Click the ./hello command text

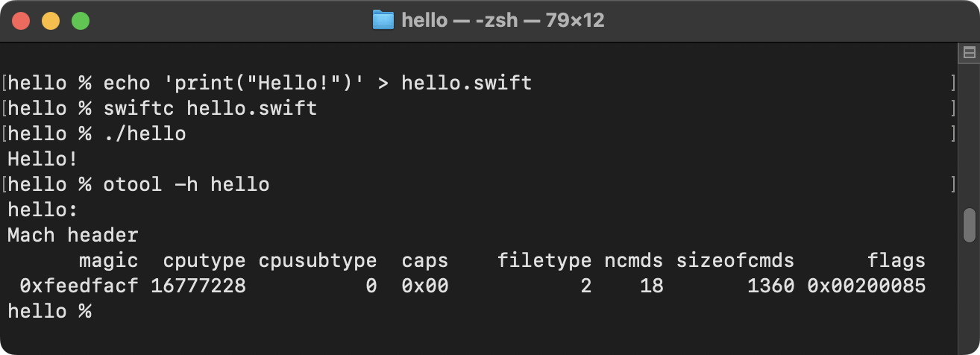click(x=145, y=133)
